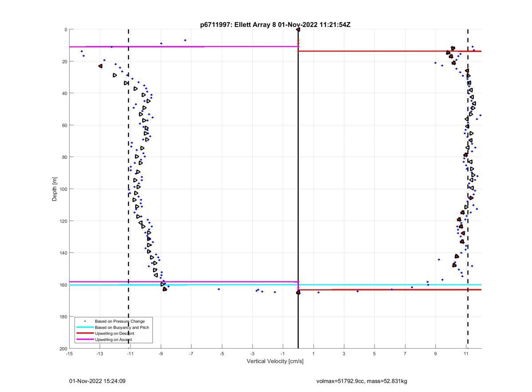Select legend entry "Based on Buoyancy and Pitch"
Image resolution: width=532 pixels, height=392 pixels.
(x=122, y=327)
